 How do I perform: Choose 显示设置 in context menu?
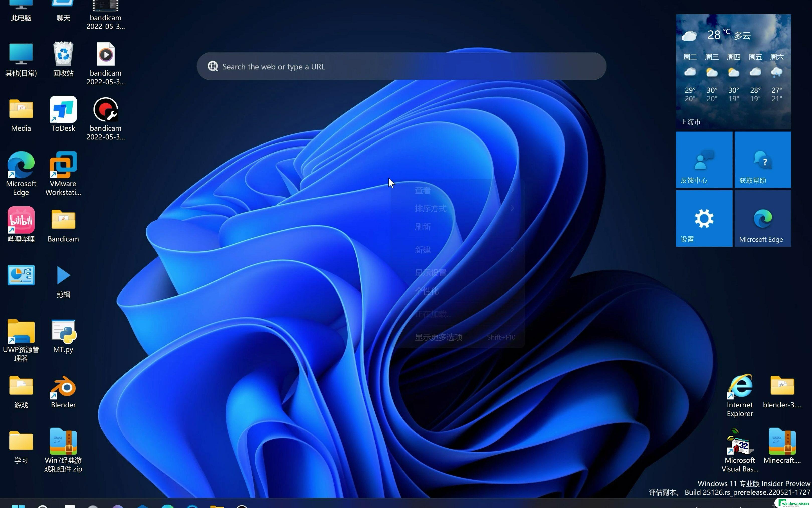point(457,273)
